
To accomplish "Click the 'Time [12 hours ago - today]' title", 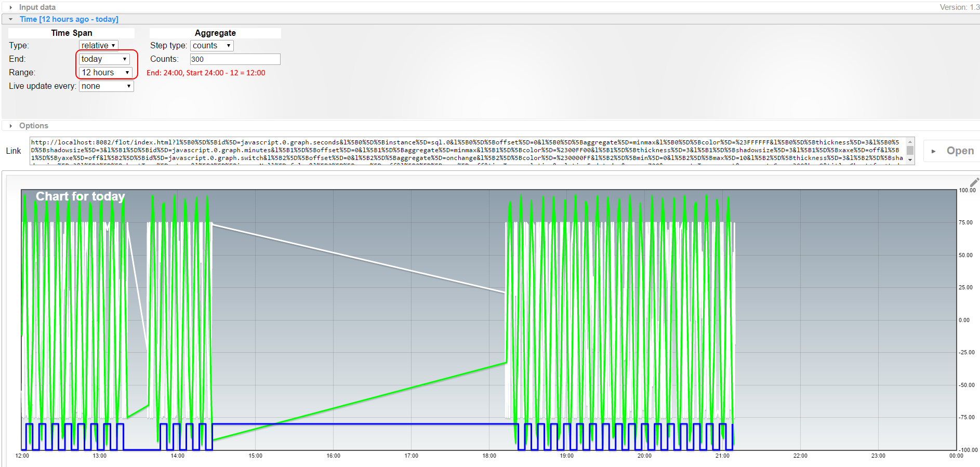I will point(69,19).
